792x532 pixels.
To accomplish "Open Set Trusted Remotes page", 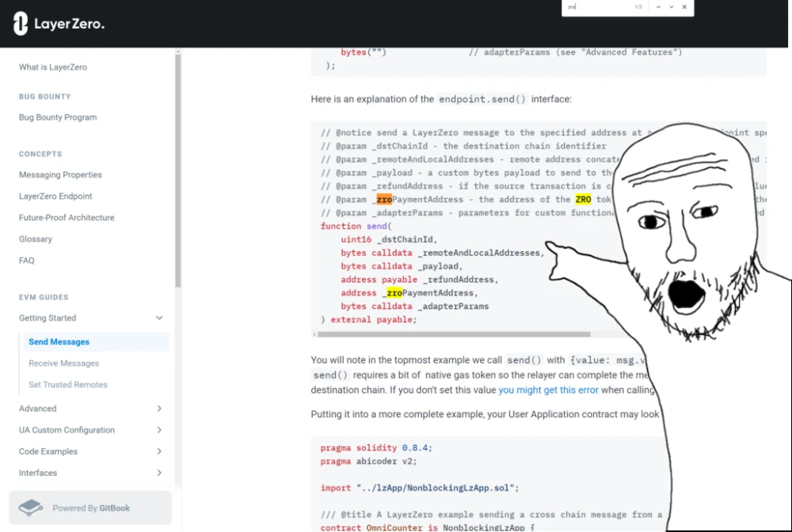I will (67, 385).
